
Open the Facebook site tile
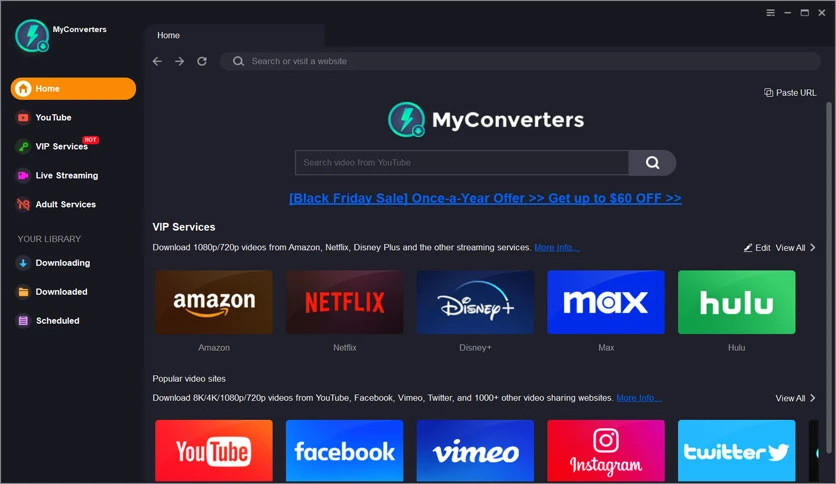pos(344,451)
